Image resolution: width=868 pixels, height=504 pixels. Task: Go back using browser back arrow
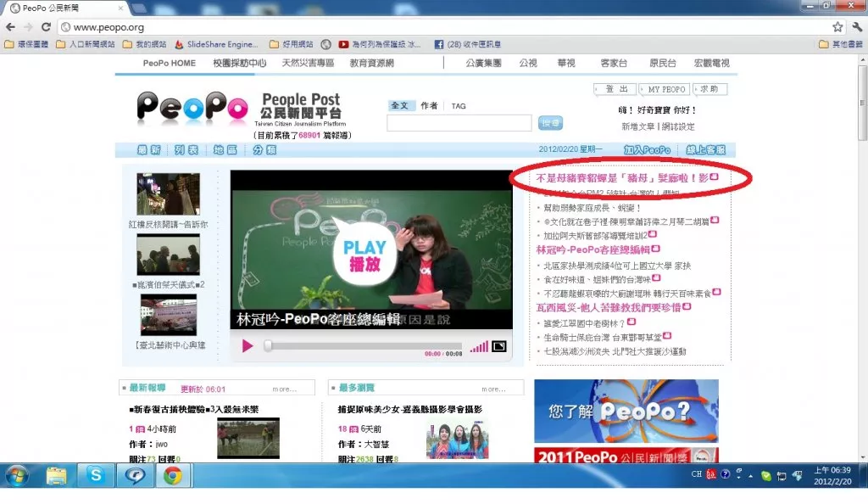pyautogui.click(x=10, y=26)
